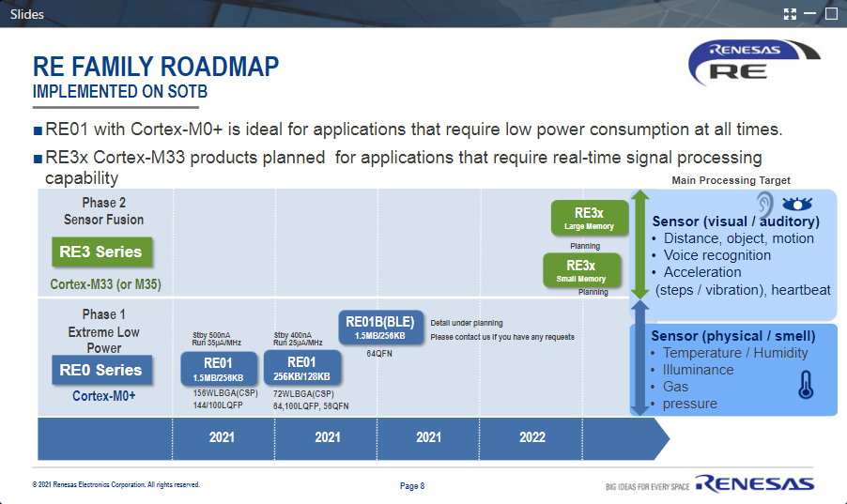
Task: Select the RE3 Series green box
Action: [101, 252]
